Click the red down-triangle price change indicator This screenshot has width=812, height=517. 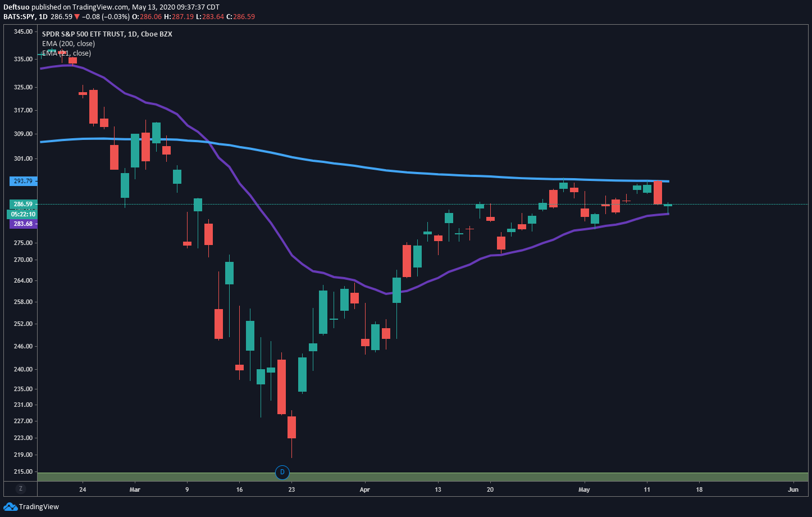77,17
